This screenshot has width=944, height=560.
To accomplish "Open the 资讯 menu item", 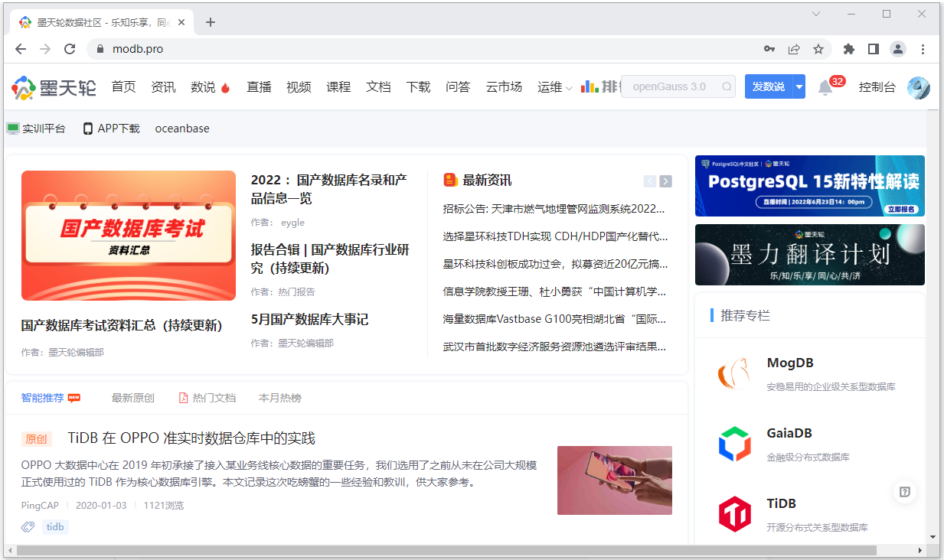I will 163,87.
